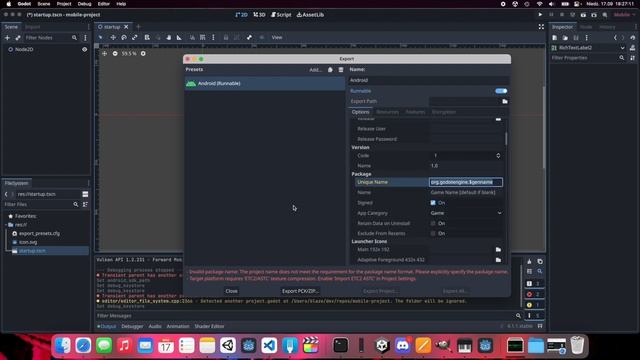Viewport: 640px width, 360px height.
Task: Open the Project menu
Action: click(64, 4)
